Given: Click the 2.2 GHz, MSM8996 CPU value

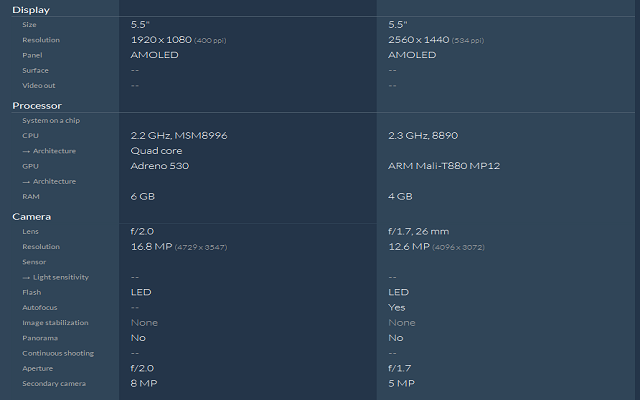Looking at the screenshot, I should pyautogui.click(x=179, y=136).
